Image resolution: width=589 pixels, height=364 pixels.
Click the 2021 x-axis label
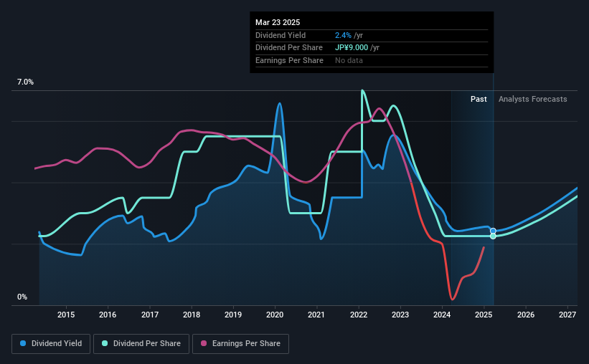[x=316, y=315]
